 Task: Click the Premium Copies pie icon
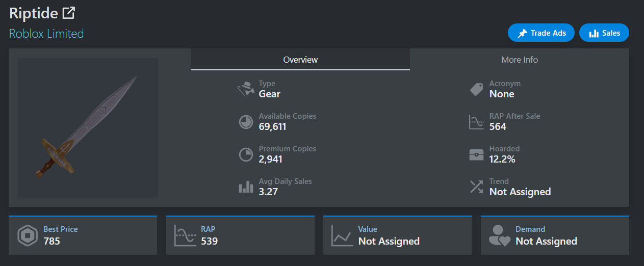pos(246,154)
